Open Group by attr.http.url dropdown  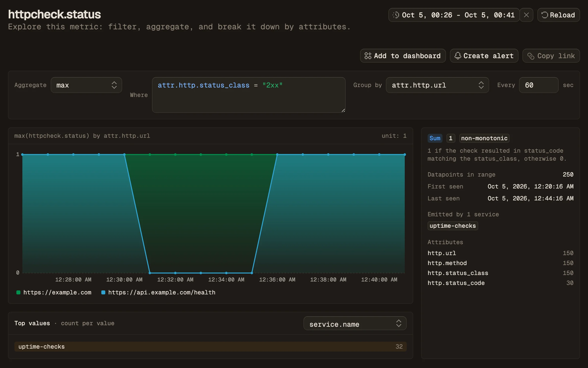(437, 85)
